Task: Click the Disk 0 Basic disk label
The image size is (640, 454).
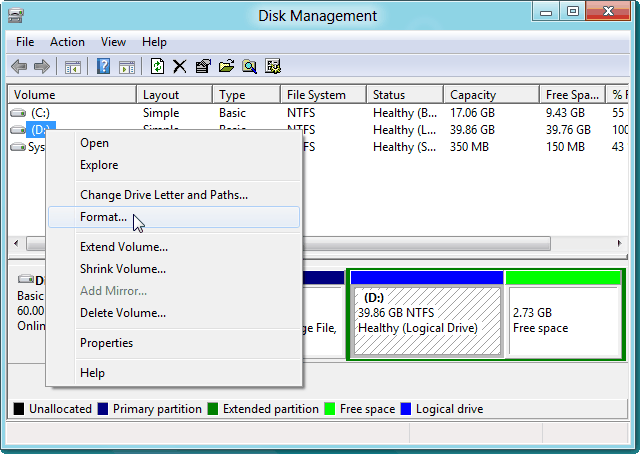Action: point(30,303)
